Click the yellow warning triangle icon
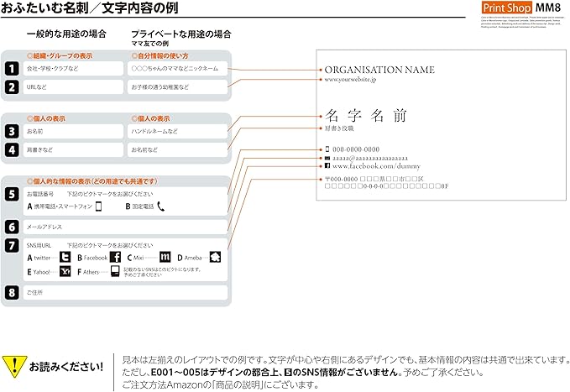The image size is (570, 392). (13, 365)
